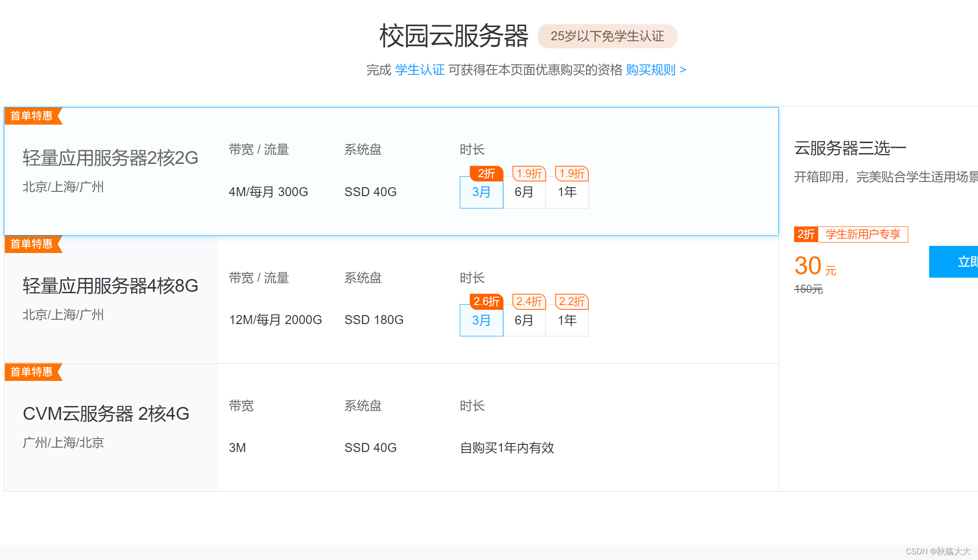This screenshot has width=978, height=560.
Task: Choose 6月 duration for 4核8G server
Action: pyautogui.click(x=524, y=320)
